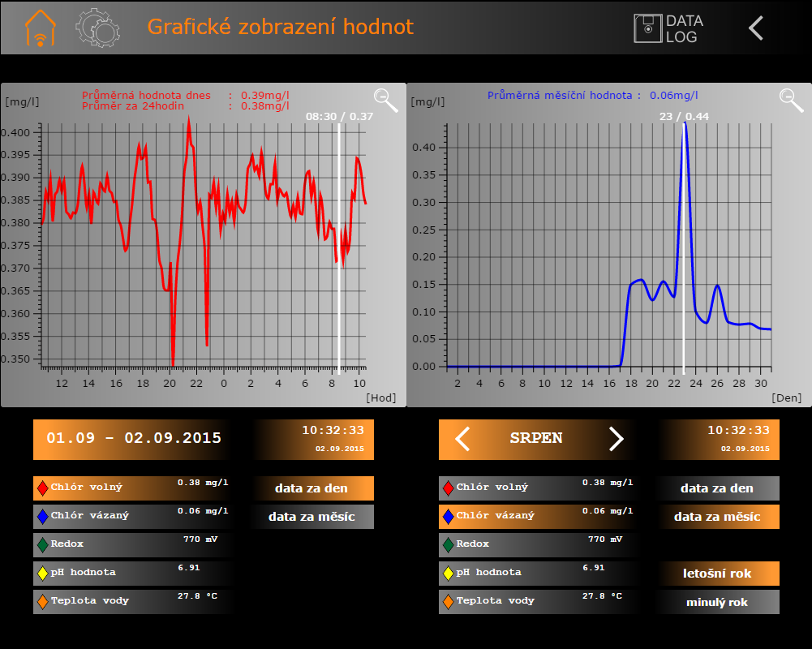
Task: Go to the home screen via house icon
Action: [40, 28]
